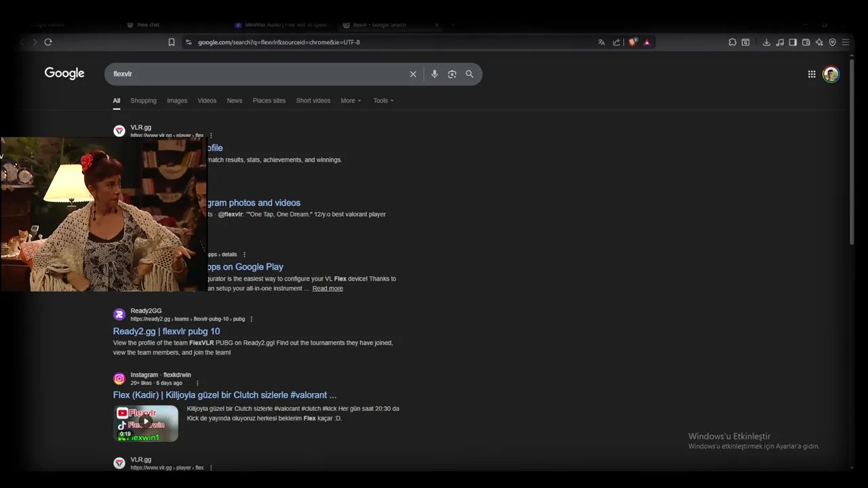
Task: Click the Google logo
Action: tap(64, 73)
